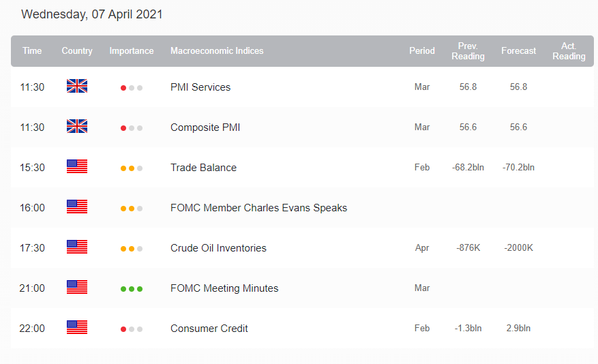This screenshot has width=598, height=364.
Task: Click the Macroeconomic Indices column header
Action: (x=217, y=50)
